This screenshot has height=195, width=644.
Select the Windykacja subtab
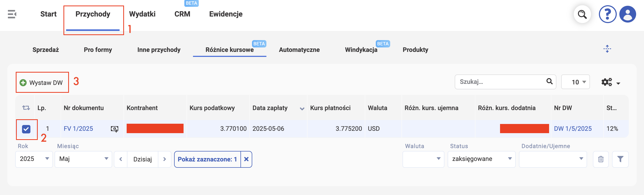point(361,50)
